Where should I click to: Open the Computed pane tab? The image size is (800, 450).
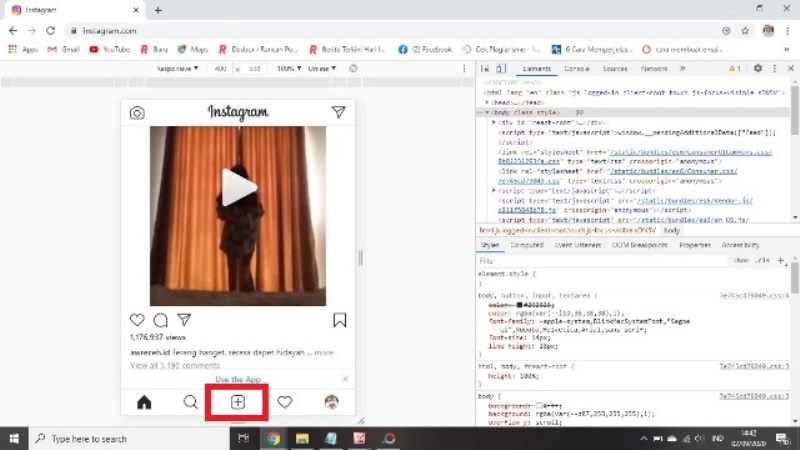point(527,245)
